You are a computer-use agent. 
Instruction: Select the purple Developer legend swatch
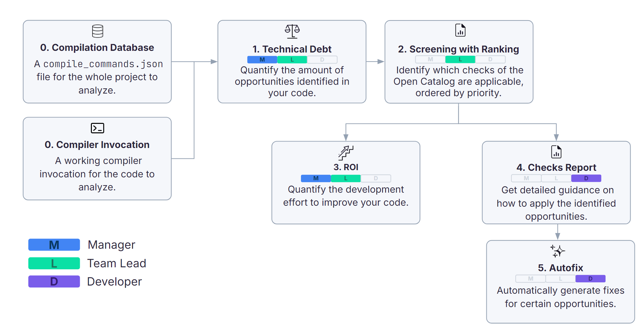click(54, 282)
